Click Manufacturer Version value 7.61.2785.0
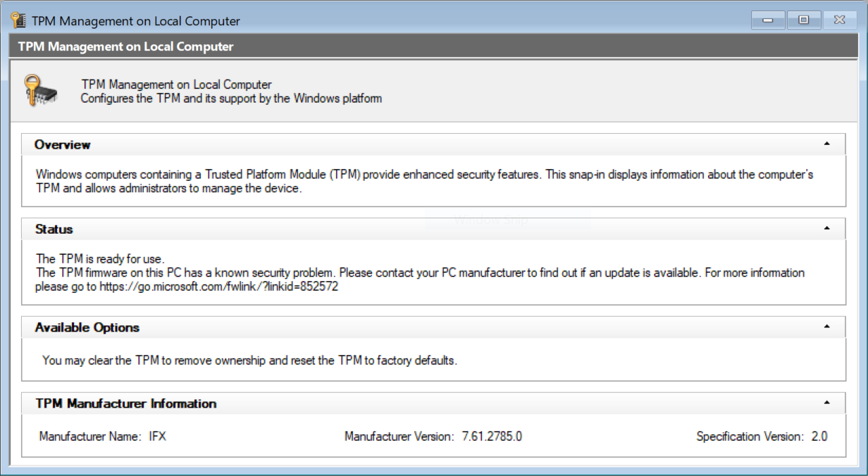 492,437
